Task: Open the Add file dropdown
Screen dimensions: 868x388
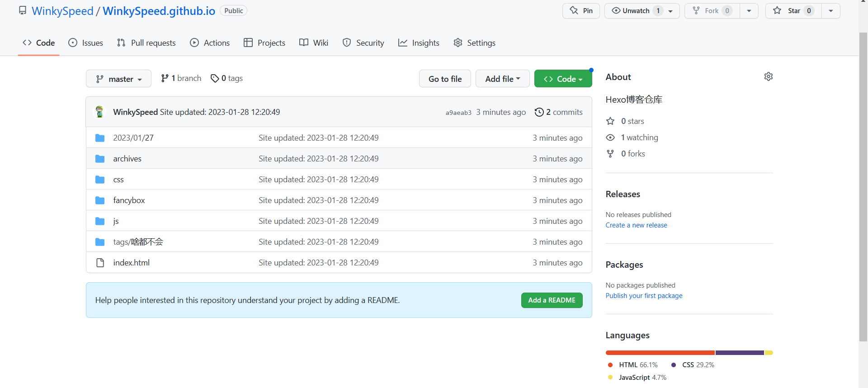Action: coord(502,79)
